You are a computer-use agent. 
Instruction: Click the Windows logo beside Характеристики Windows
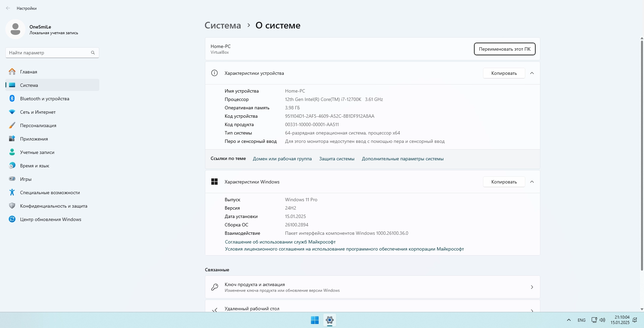point(214,182)
